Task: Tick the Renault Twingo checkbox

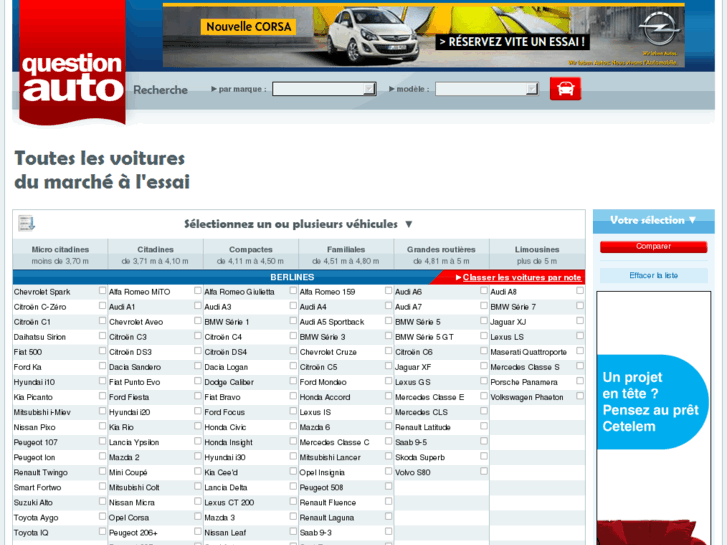Action: click(102, 471)
